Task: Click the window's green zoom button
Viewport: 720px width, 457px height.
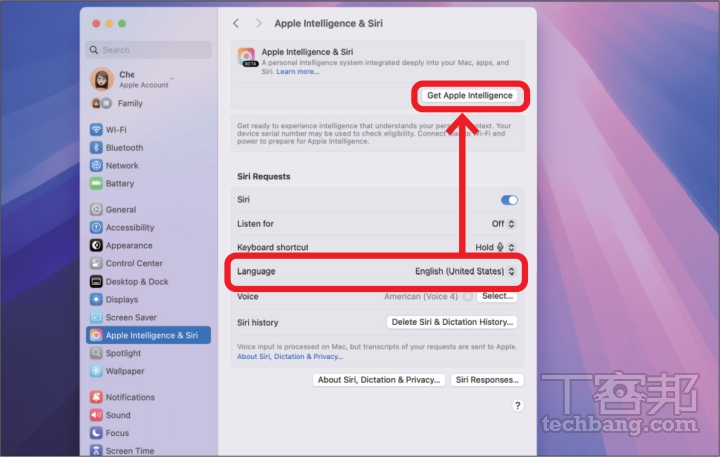Action: tap(122, 23)
